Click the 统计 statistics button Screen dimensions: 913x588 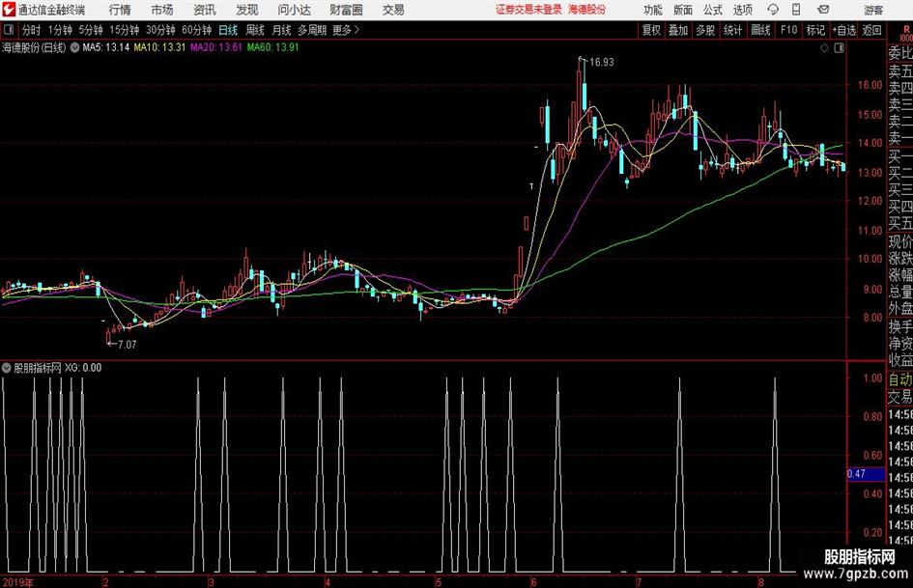point(732,30)
